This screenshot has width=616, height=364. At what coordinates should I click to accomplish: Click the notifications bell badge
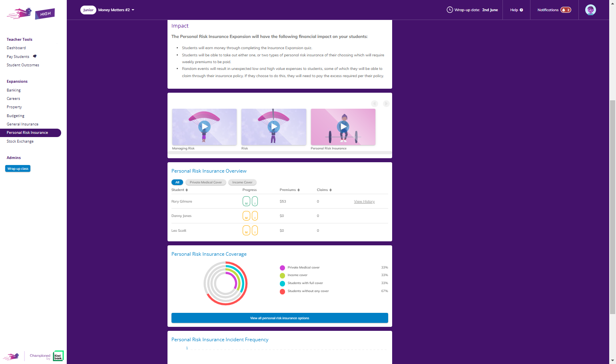566,10
